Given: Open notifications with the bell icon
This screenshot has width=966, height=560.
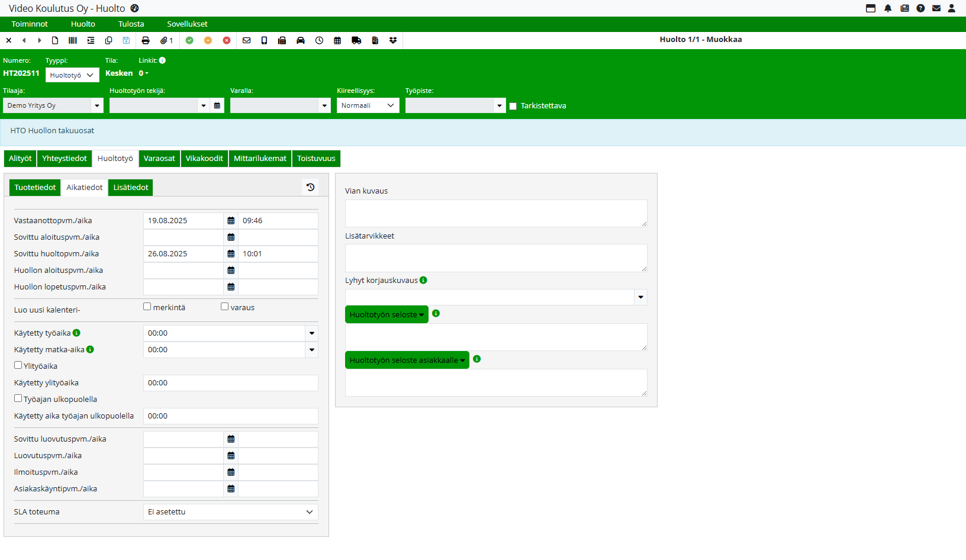Looking at the screenshot, I should [888, 8].
